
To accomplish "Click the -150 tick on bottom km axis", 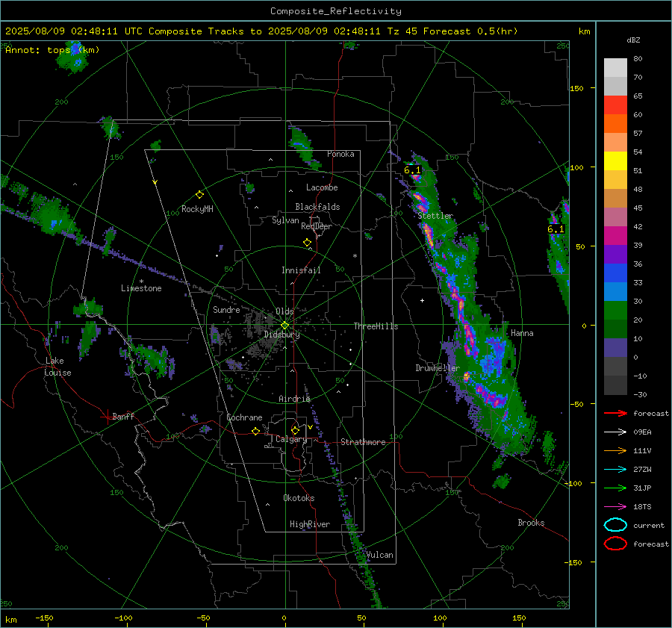I will tap(44, 618).
